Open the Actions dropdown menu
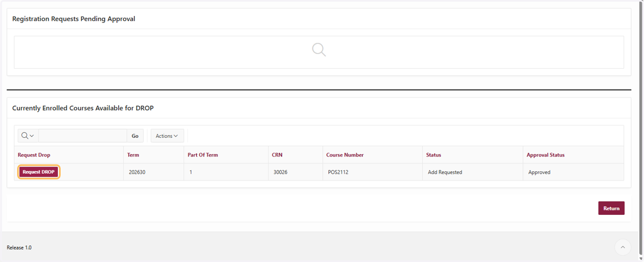The image size is (644, 262). click(x=167, y=136)
